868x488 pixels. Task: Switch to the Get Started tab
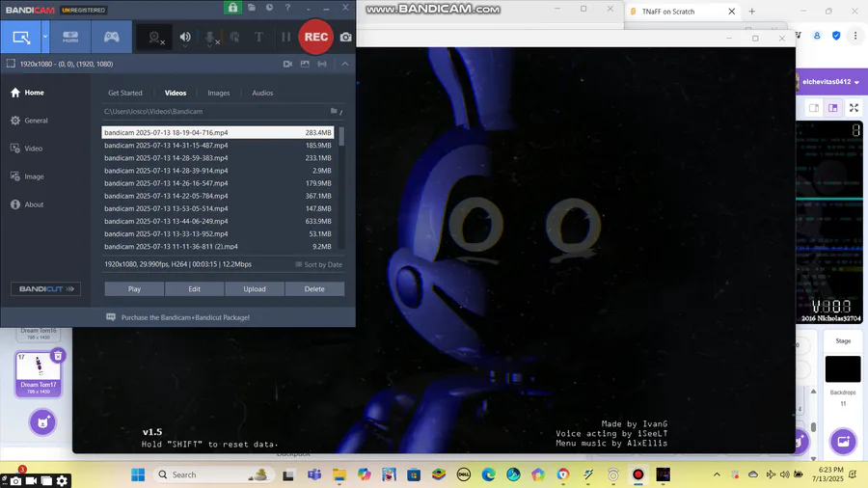pos(125,93)
